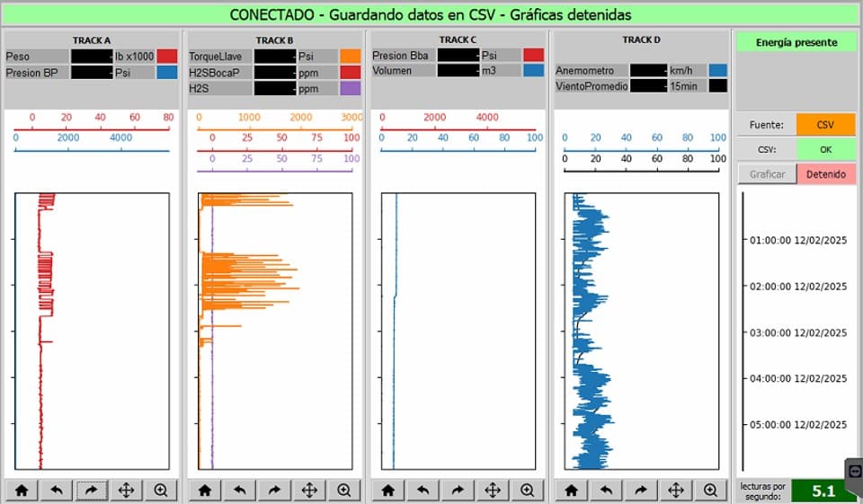Click the TRACK B header label
This screenshot has width=863, height=504.
pos(275,40)
